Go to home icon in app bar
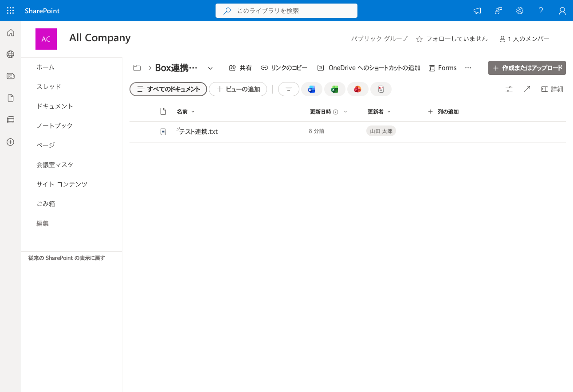 (11, 32)
